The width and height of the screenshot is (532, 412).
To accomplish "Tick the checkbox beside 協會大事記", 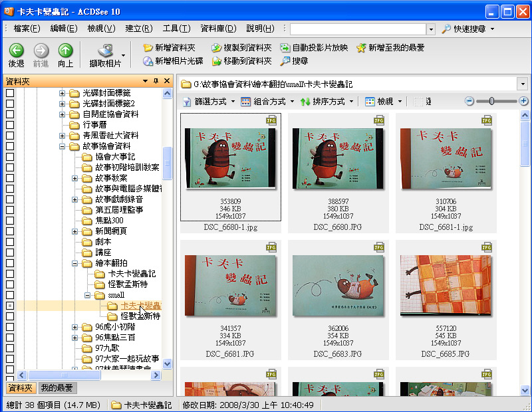I will point(10,157).
